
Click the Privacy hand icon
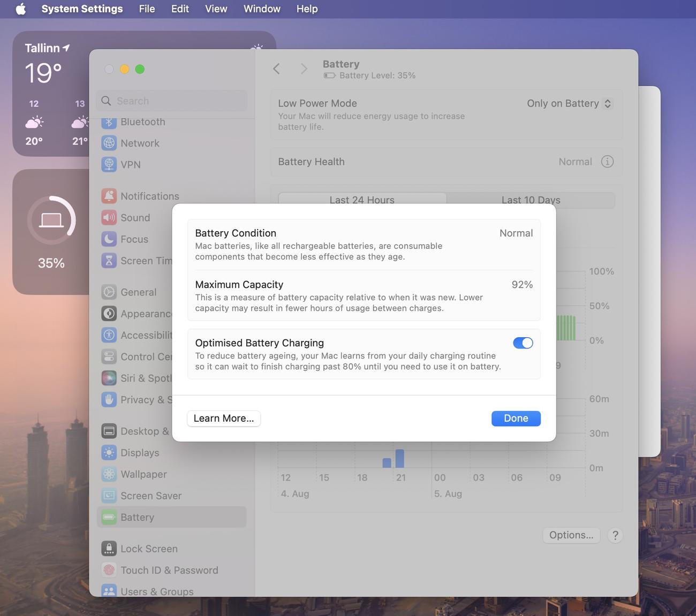(x=109, y=399)
